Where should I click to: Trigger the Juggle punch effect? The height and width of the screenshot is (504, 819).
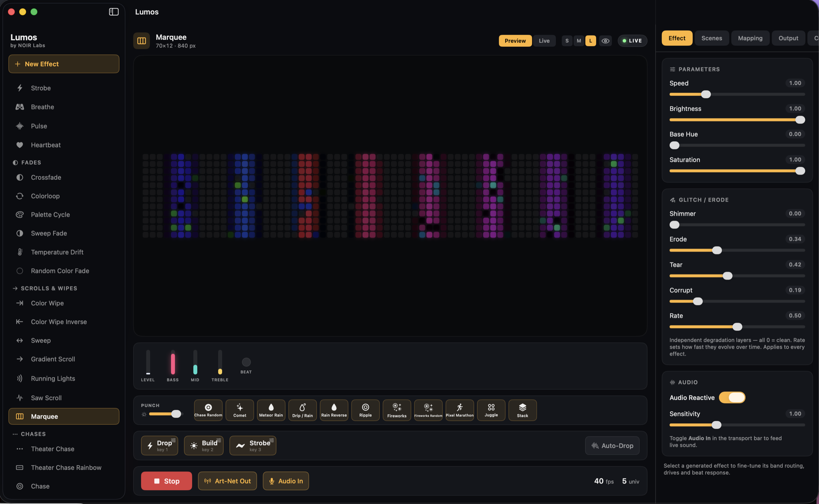pyautogui.click(x=491, y=410)
